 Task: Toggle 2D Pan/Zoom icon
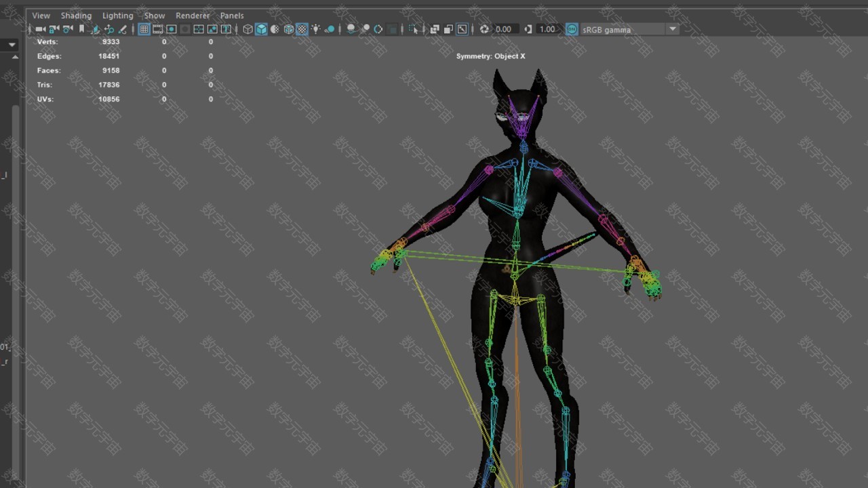(x=110, y=29)
